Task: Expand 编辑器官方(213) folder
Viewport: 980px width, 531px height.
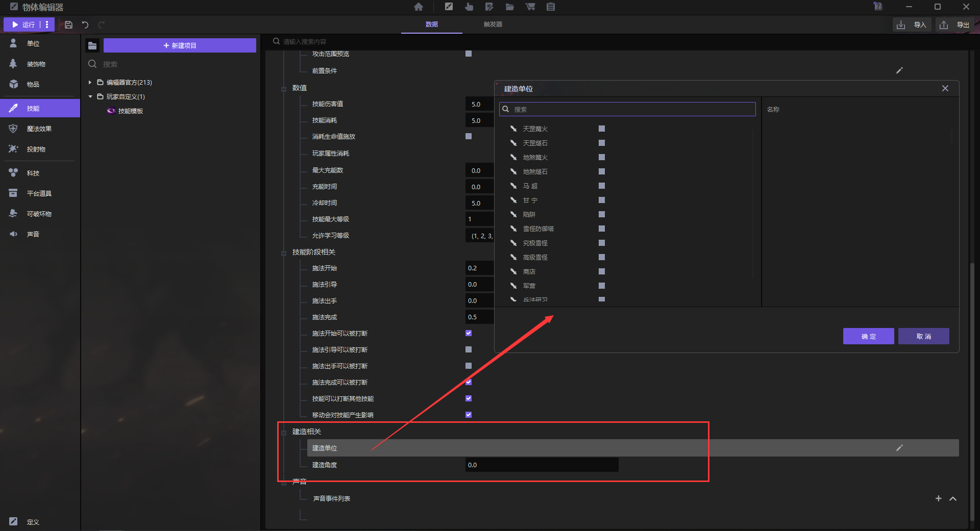Action: 90,82
